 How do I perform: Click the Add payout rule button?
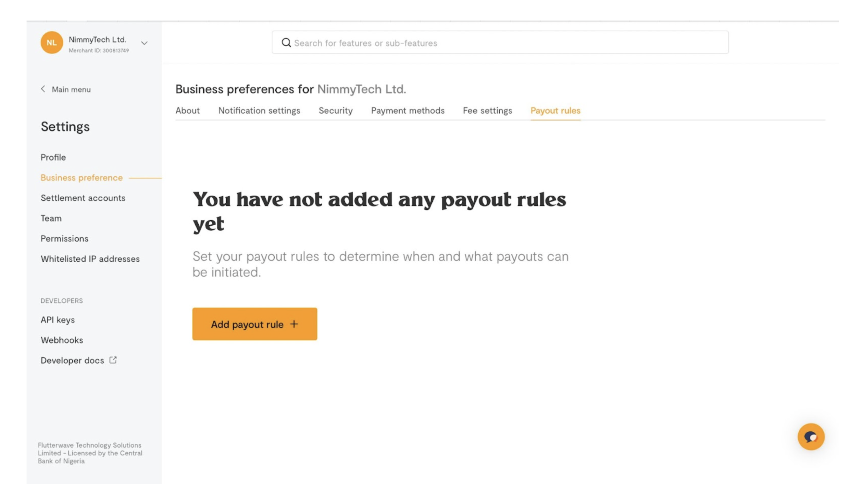(254, 324)
